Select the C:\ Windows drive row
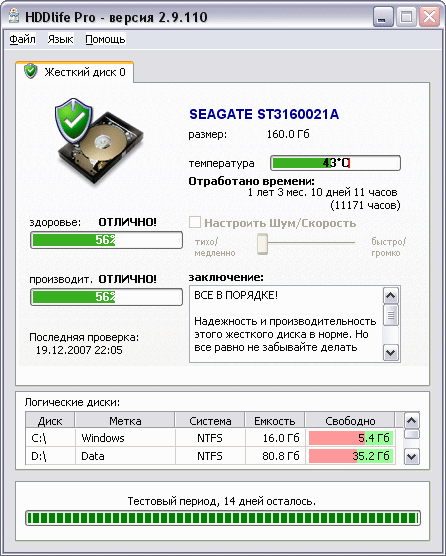 (211, 438)
